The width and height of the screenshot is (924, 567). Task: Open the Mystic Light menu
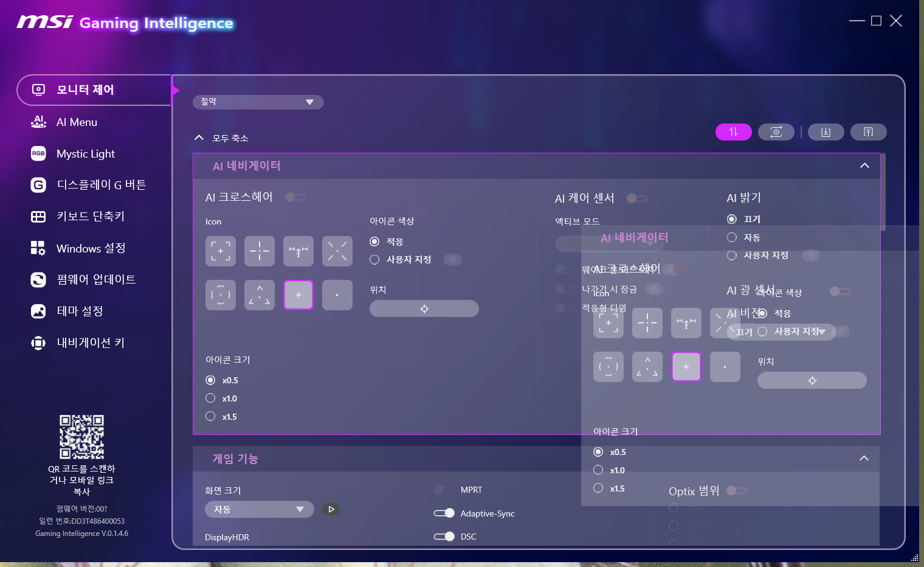click(85, 154)
